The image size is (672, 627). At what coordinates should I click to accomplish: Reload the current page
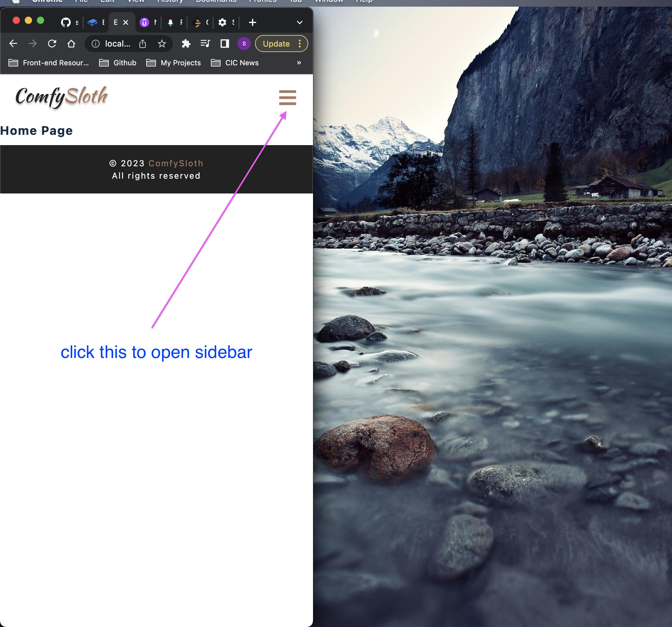click(52, 44)
